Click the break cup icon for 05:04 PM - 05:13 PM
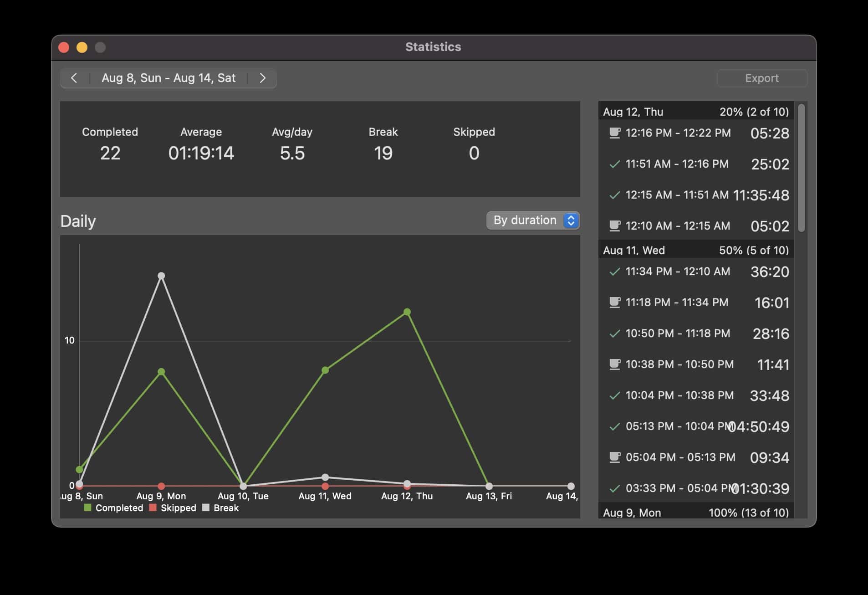The image size is (868, 595). pos(615,457)
